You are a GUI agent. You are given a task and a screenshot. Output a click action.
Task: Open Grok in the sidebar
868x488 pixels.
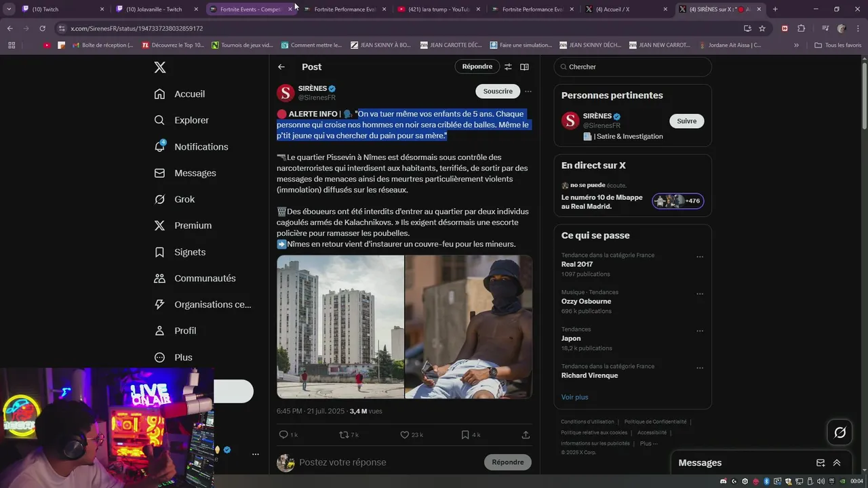[174, 199]
